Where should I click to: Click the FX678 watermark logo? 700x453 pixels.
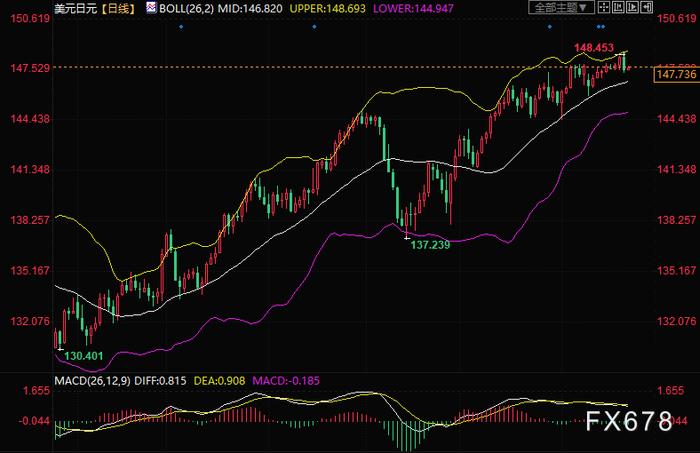click(x=629, y=421)
